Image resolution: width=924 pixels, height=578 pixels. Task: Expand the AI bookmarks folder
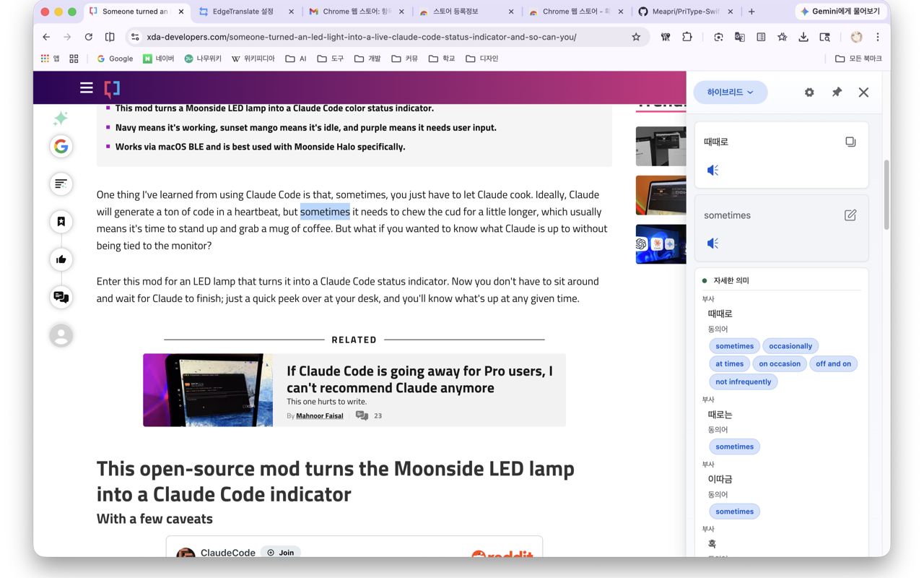point(296,59)
